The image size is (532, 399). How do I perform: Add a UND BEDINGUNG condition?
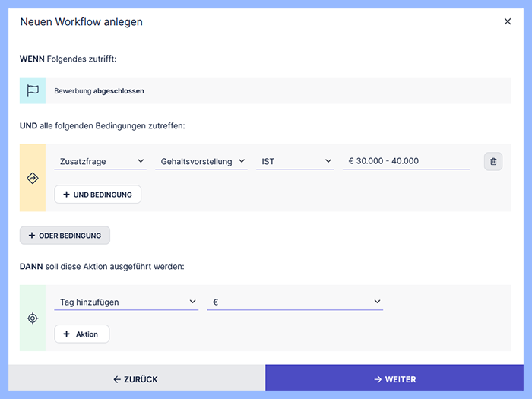tap(98, 195)
